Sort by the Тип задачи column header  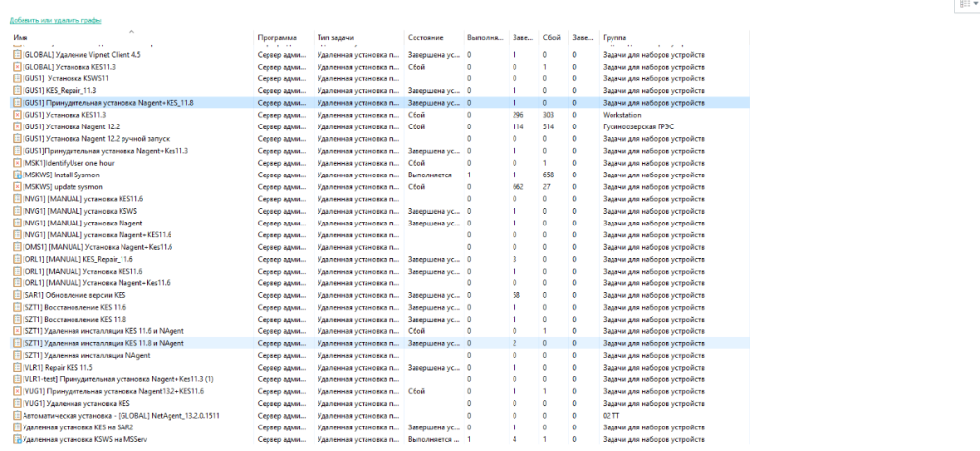point(335,38)
